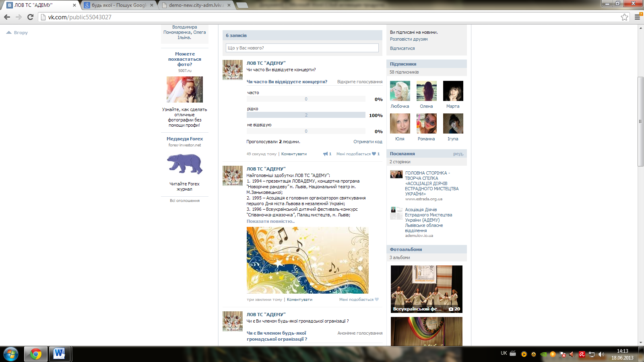Click Вгору scroll-to-top link
644x362 pixels.
pos(17,33)
